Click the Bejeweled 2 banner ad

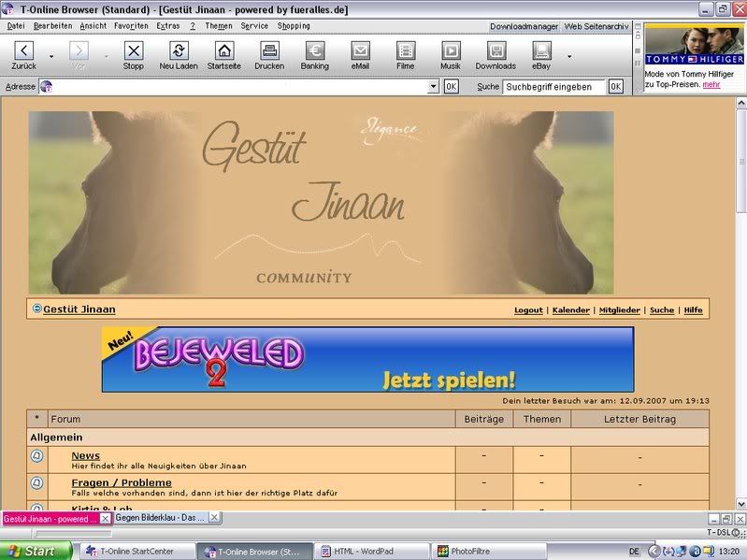coord(367,360)
